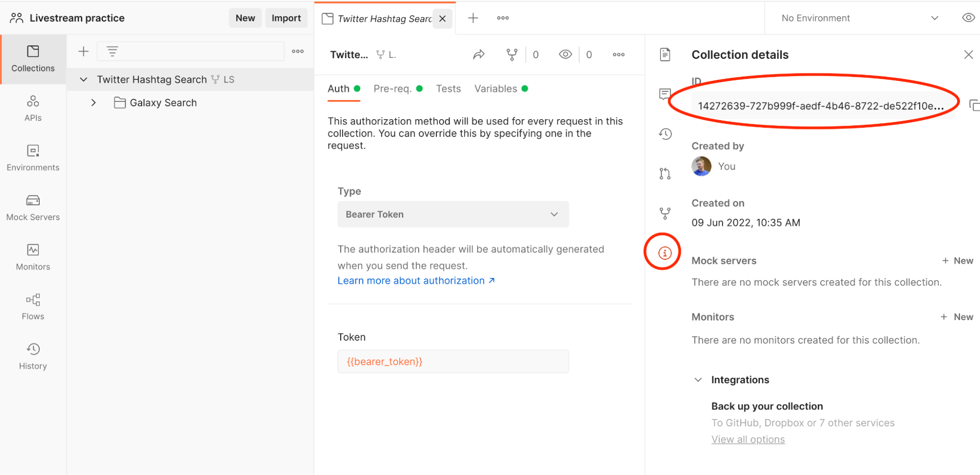Click the Twitte... collection title
Viewport: 980px width, 475px height.
click(x=349, y=54)
